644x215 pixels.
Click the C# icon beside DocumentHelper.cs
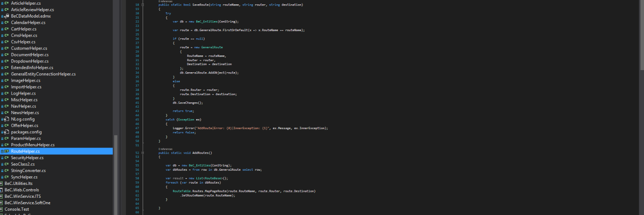(6, 55)
